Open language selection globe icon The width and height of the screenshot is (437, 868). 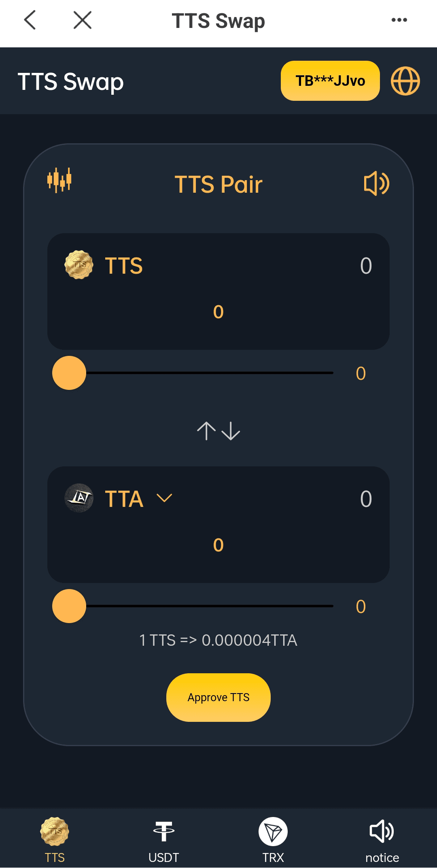click(405, 81)
